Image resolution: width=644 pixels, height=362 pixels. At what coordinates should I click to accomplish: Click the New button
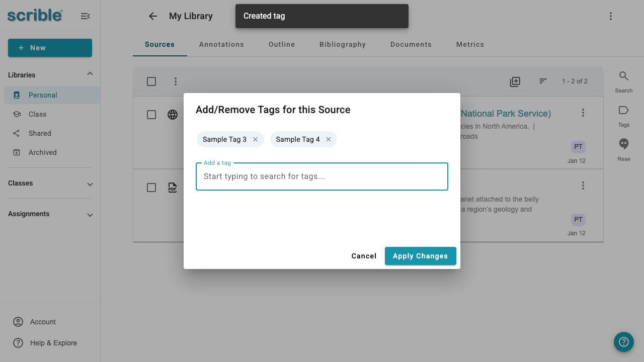point(50,48)
